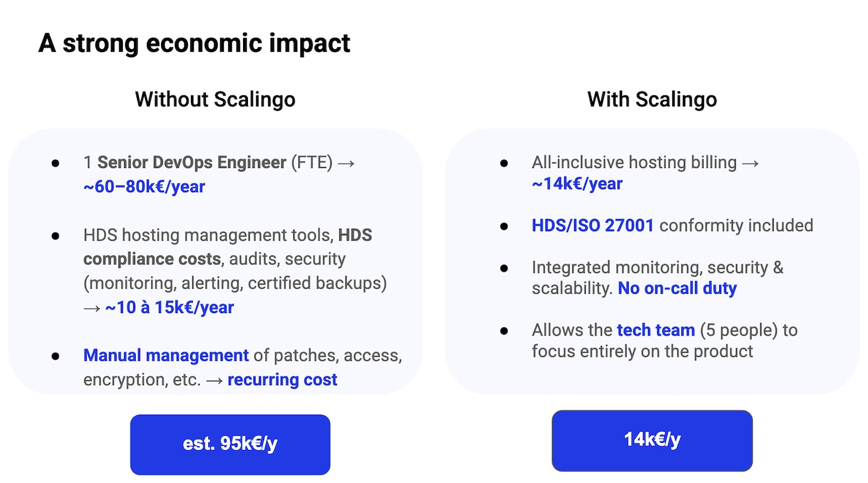Click the No on-call duty blue text
This screenshot has width=868, height=483.
pos(677,288)
